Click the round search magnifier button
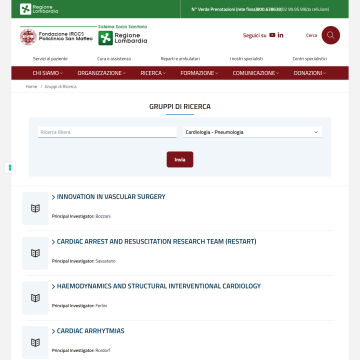This screenshot has width=360, height=360. pos(331,35)
